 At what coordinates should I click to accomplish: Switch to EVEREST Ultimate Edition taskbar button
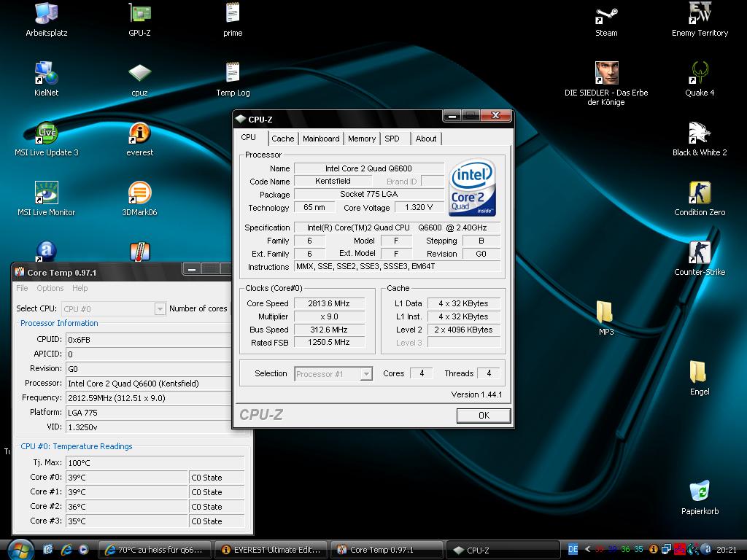coord(271,550)
